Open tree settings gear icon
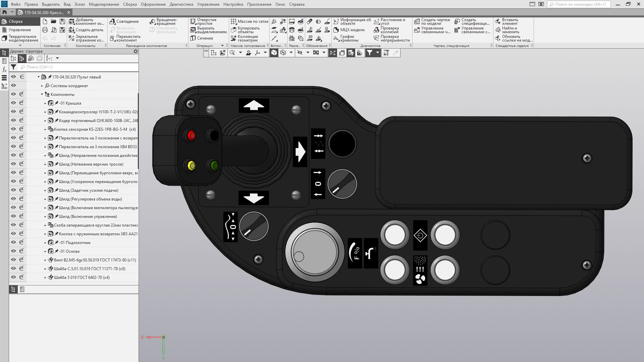644x362 pixels. click(136, 51)
